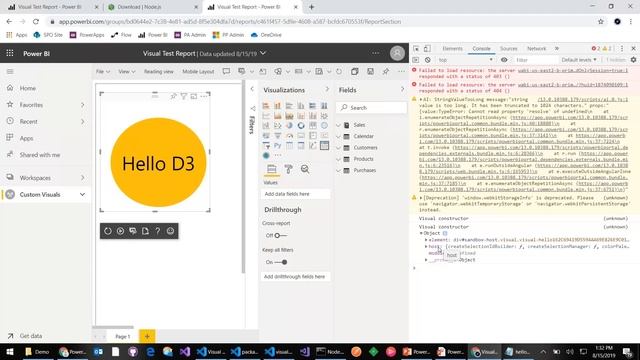
Task: Open the View menu
Action: pos(127,71)
